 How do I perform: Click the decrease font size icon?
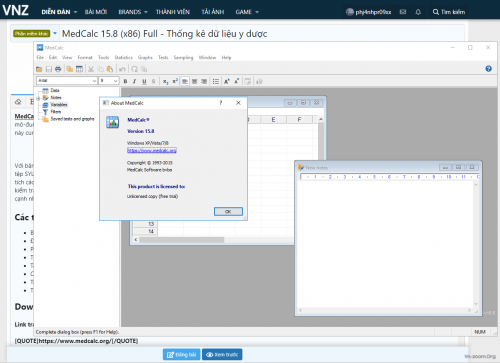tap(236, 81)
